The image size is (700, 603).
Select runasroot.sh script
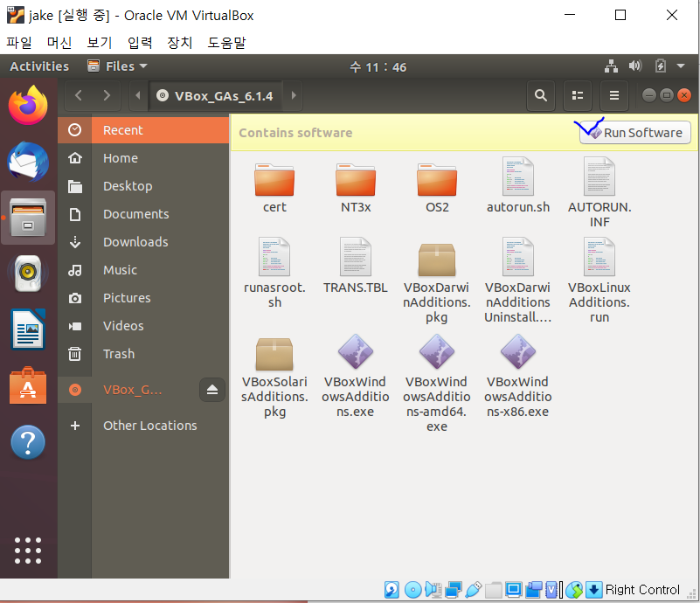(274, 273)
